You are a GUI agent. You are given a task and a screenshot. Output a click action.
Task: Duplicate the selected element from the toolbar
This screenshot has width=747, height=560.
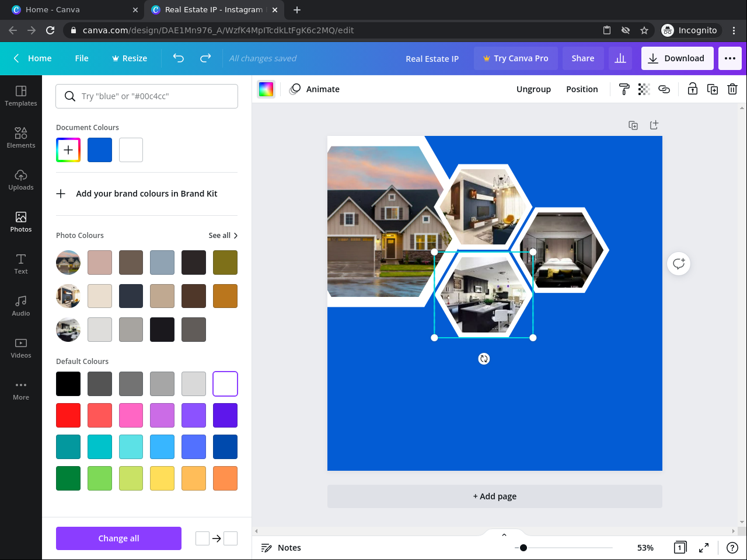(713, 89)
